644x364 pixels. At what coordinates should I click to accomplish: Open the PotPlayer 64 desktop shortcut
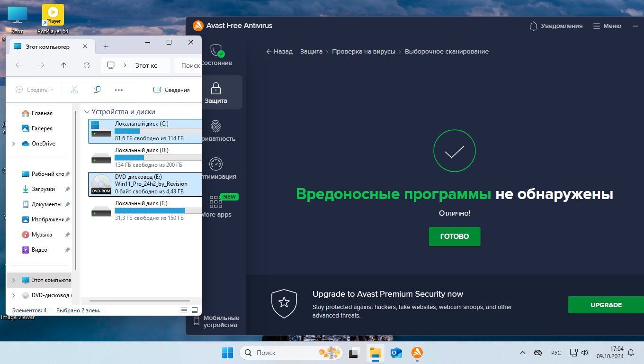[53, 19]
